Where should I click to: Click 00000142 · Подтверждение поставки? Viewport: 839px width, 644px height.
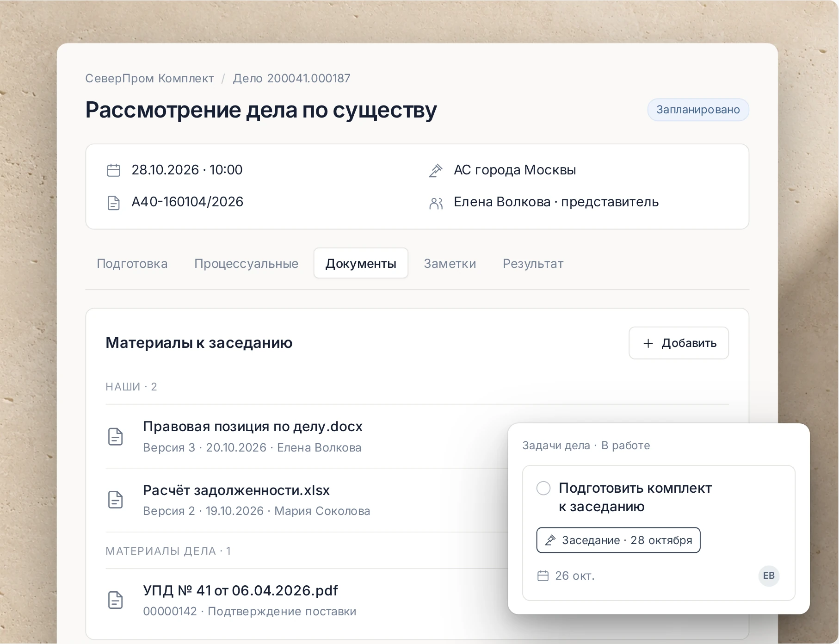tap(250, 611)
